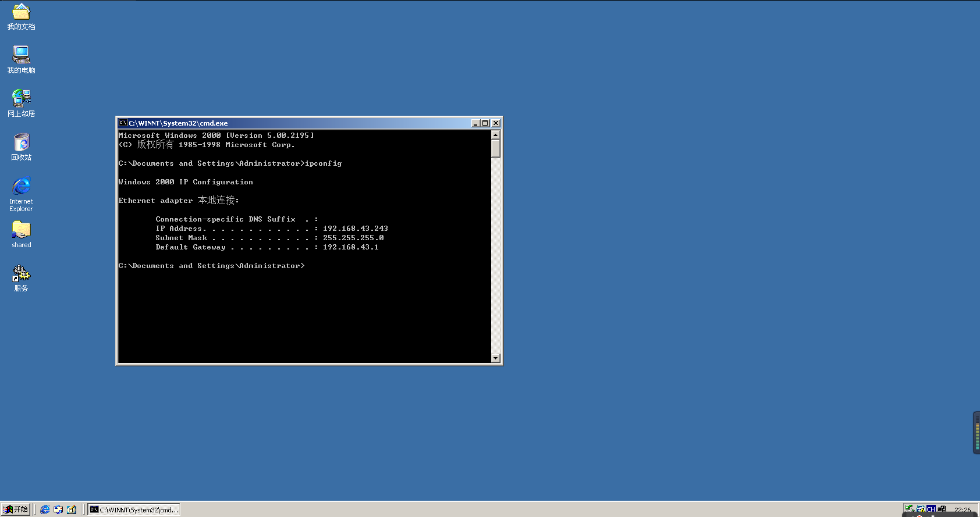Click the green arrow tray icon
Viewport: 980px width, 517px height.
[910, 509]
